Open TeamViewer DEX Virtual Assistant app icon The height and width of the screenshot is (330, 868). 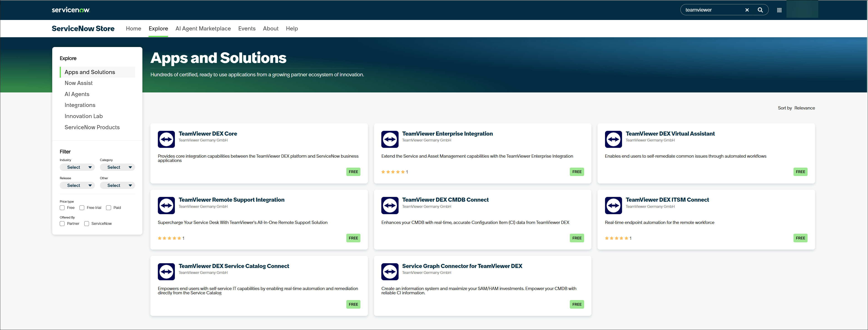tap(613, 139)
